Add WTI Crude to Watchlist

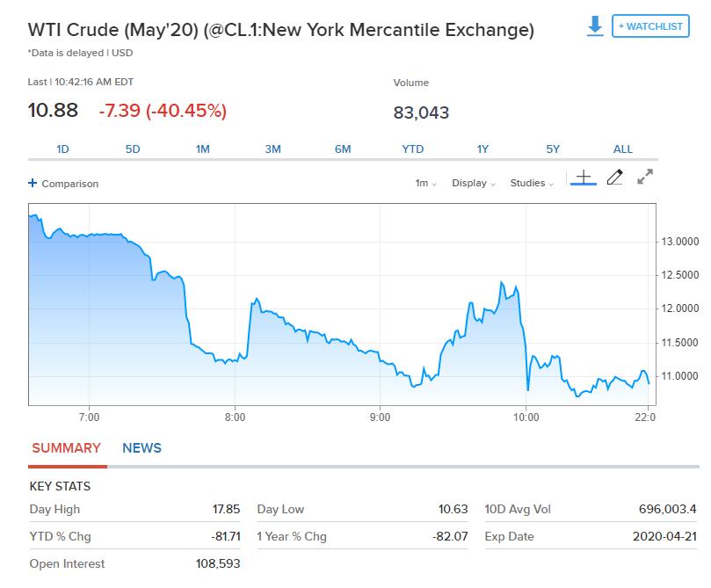point(650,26)
